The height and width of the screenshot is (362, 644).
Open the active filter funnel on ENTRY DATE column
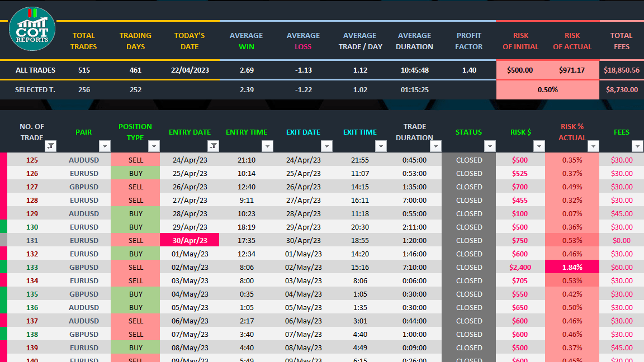(x=213, y=146)
